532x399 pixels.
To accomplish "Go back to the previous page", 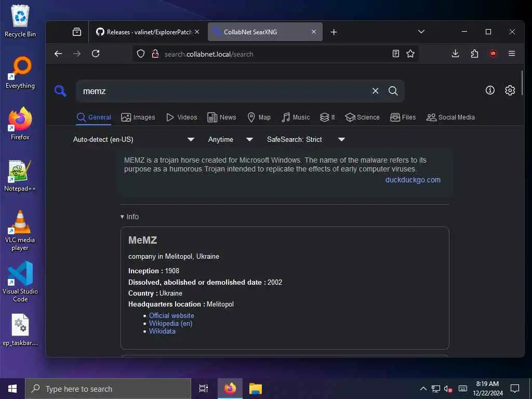I will coord(58,54).
